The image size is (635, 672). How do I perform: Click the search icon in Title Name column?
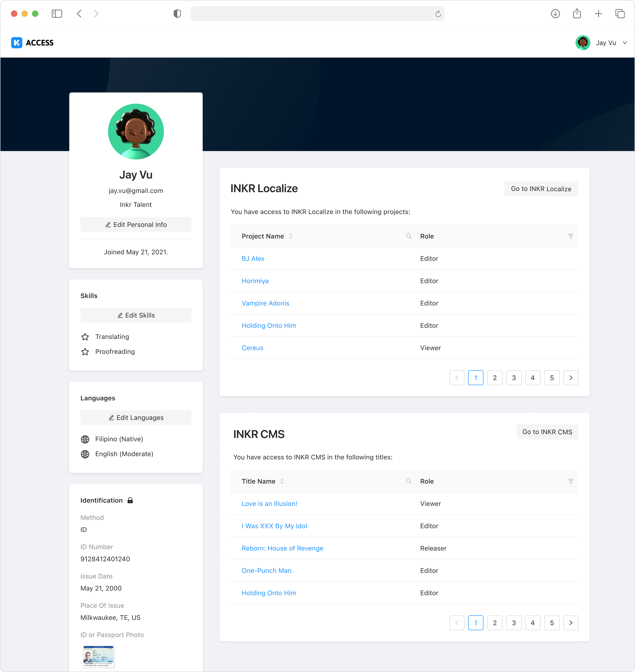coord(409,481)
